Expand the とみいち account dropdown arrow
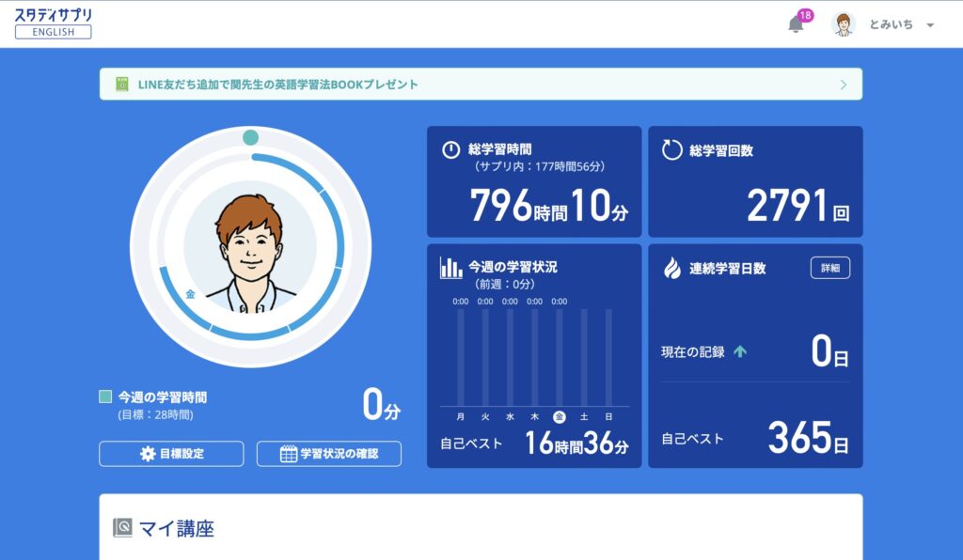Screen dimensions: 963x560 [x=930, y=25]
